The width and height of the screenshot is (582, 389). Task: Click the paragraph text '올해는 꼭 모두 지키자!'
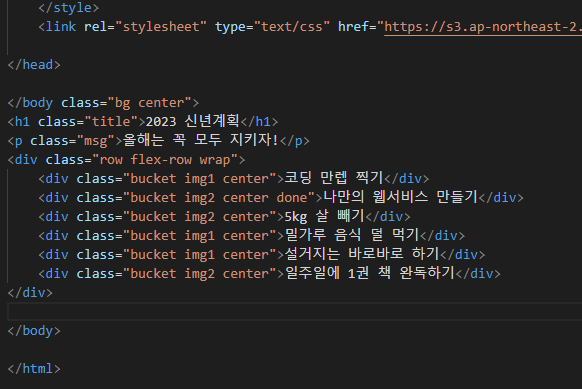[x=200, y=140]
